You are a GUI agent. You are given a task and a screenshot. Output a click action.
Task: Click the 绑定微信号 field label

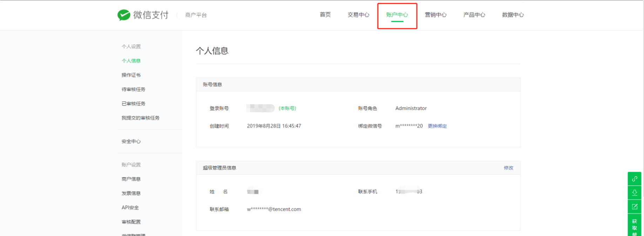point(370,126)
